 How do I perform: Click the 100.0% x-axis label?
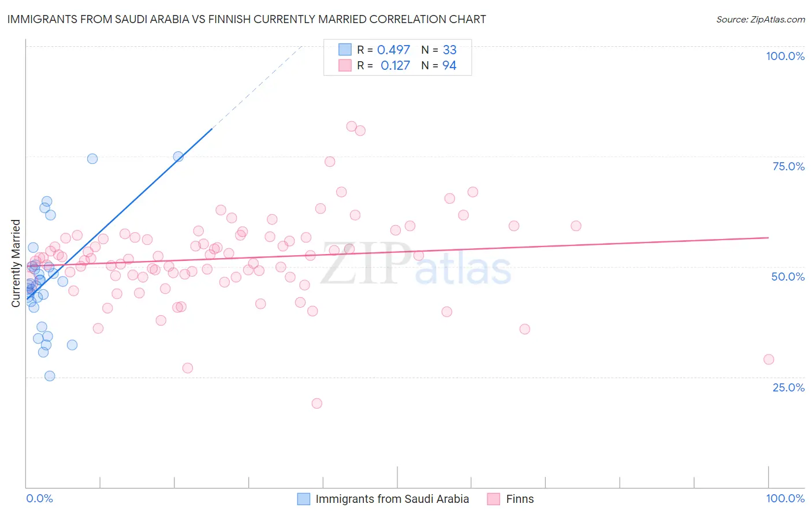[x=785, y=498]
